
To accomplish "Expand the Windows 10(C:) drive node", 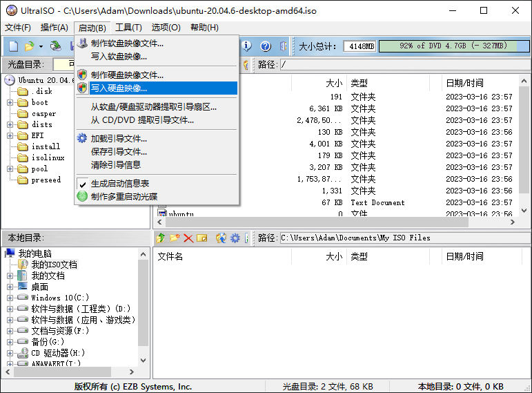I will (x=10, y=298).
